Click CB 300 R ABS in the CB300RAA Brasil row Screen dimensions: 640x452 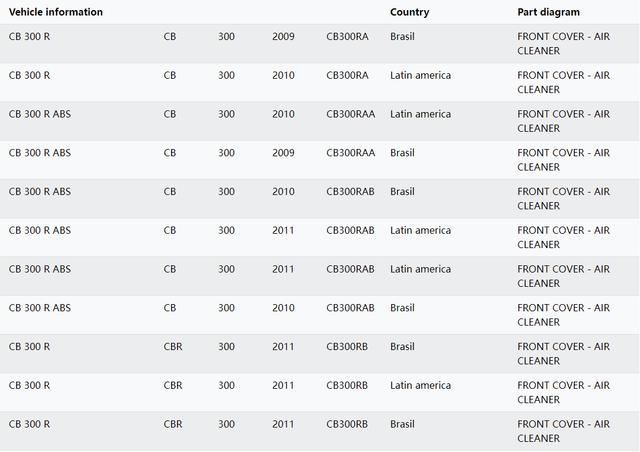pyautogui.click(x=39, y=153)
